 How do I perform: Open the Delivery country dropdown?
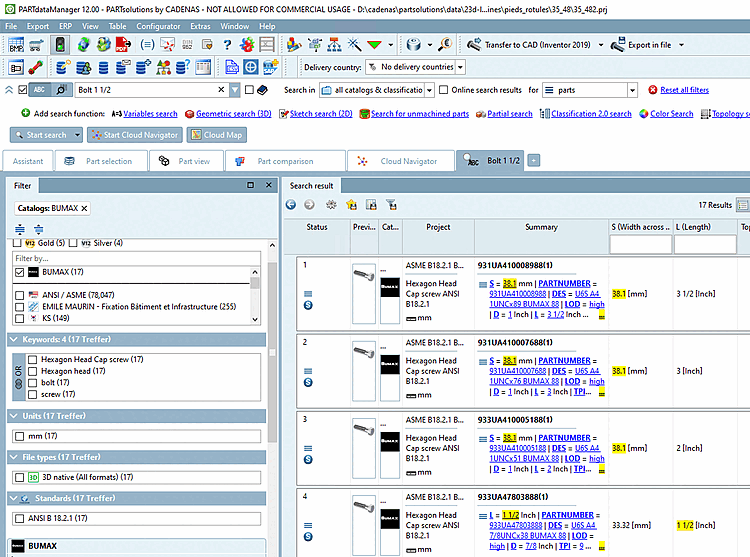coord(460,67)
